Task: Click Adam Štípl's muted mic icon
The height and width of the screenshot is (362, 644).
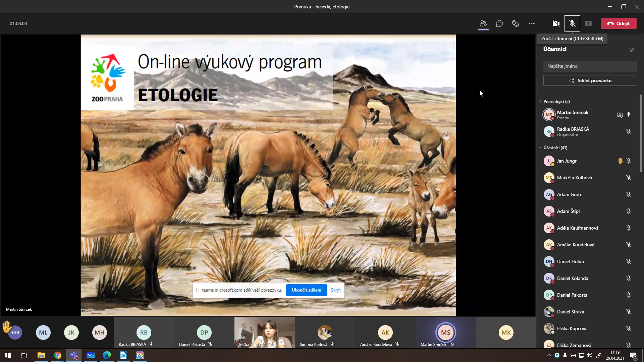Action: pyautogui.click(x=629, y=211)
